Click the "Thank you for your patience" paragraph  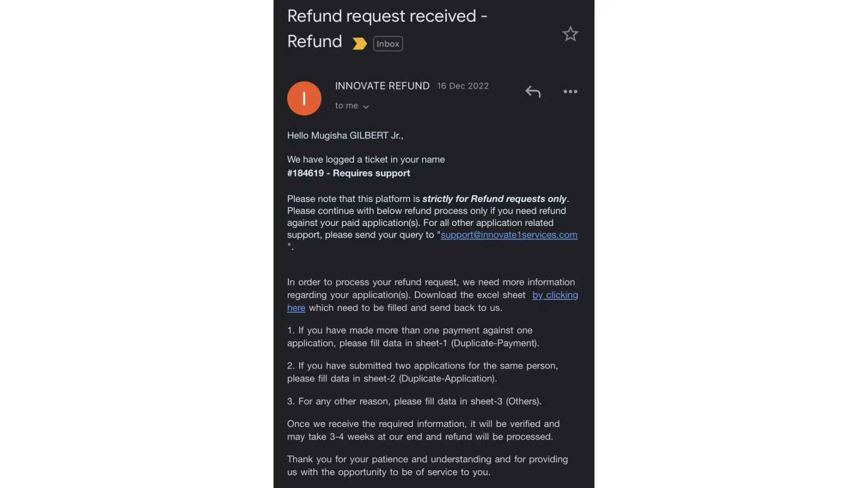click(427, 466)
